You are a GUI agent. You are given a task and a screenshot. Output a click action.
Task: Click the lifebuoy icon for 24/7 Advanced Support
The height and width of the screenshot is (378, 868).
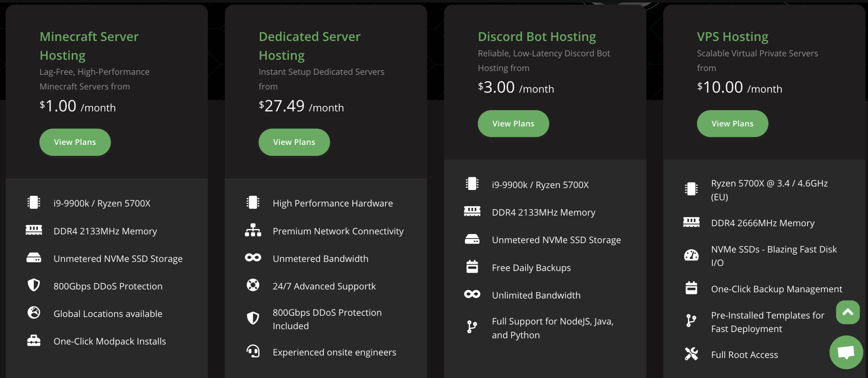pos(252,286)
